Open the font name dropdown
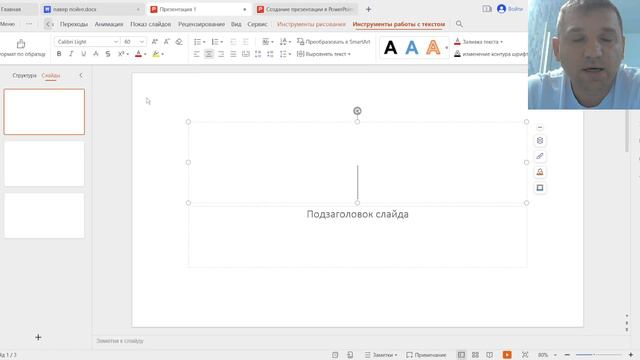The width and height of the screenshot is (640, 360). [x=116, y=42]
